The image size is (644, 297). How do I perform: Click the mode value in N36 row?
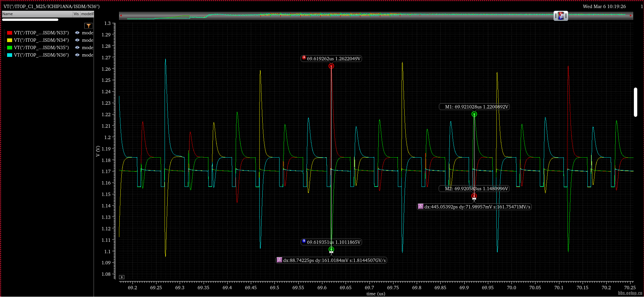[x=87, y=55]
